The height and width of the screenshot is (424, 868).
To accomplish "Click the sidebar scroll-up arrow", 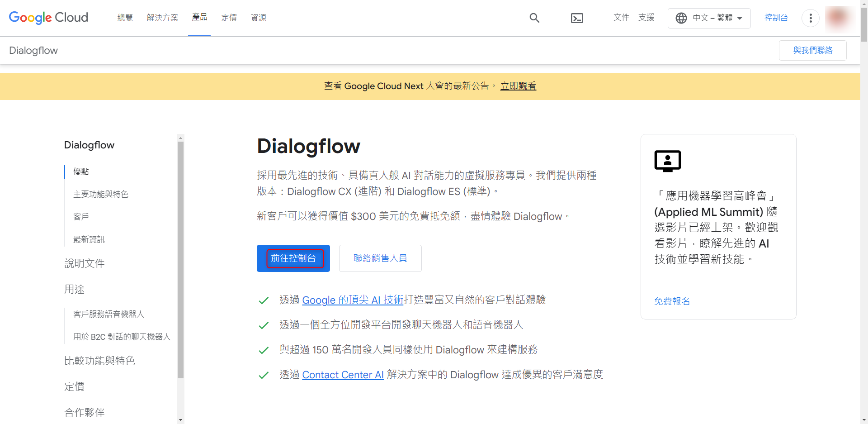I will 180,138.
